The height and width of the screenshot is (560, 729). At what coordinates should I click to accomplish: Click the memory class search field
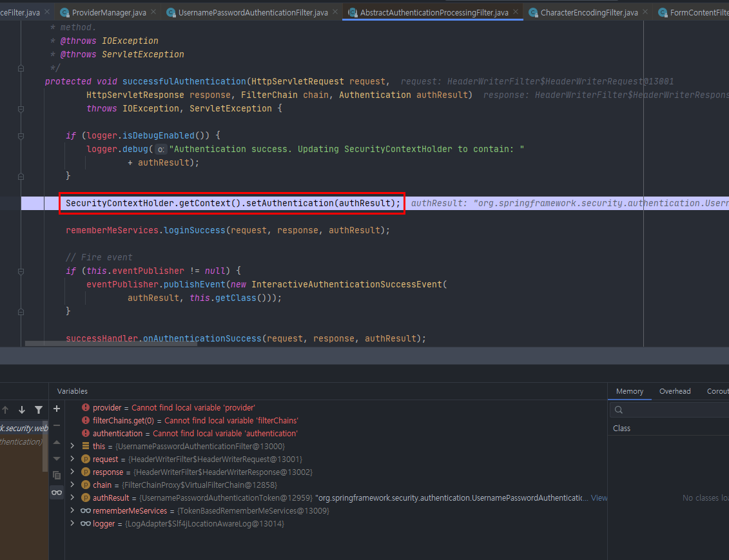coord(670,410)
